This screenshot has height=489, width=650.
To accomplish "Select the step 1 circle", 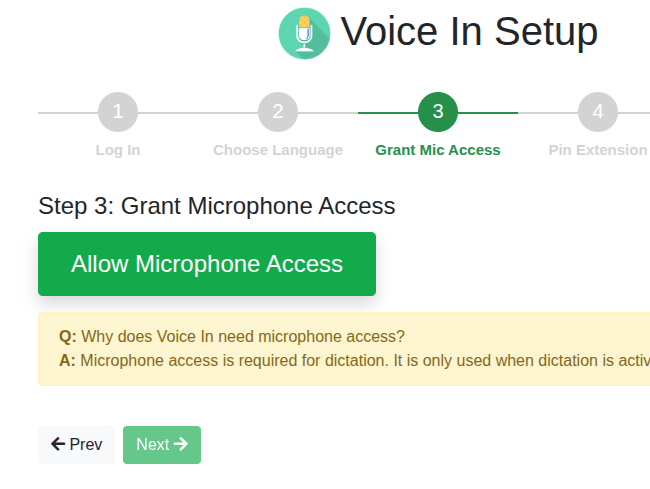I will [118, 112].
